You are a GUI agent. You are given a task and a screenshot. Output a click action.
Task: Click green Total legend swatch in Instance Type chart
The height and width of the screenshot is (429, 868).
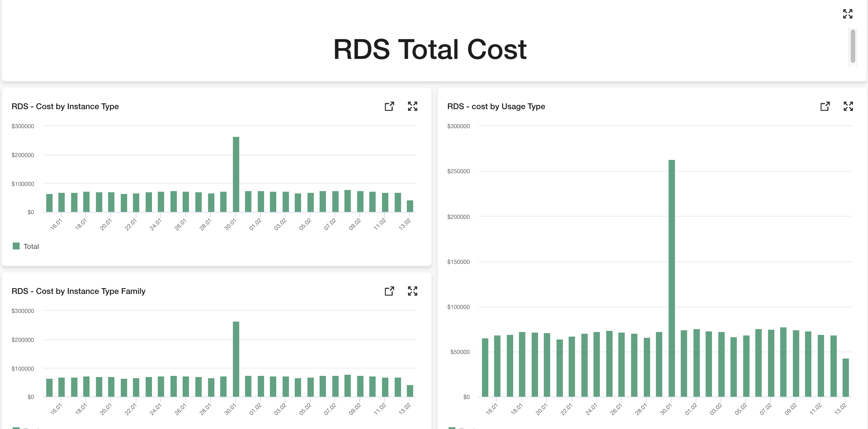[16, 246]
